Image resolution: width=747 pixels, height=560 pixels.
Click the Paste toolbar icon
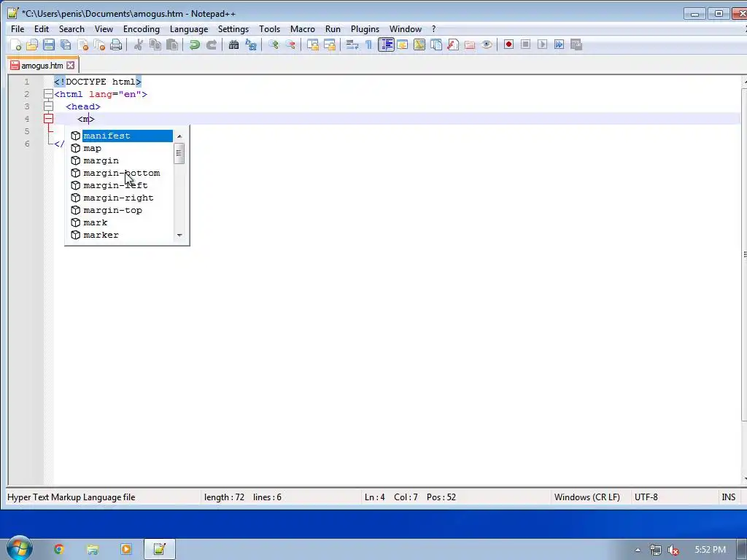[172, 44]
